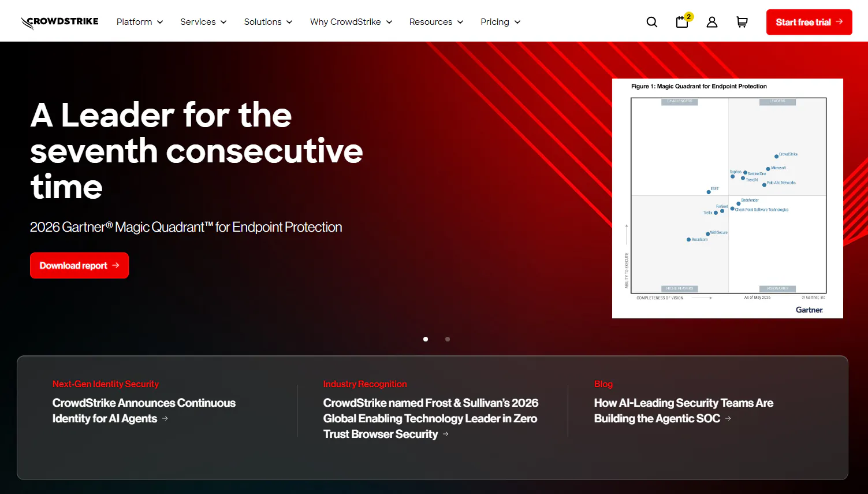Click arrow after Building the Agentic SOC

[x=728, y=418]
